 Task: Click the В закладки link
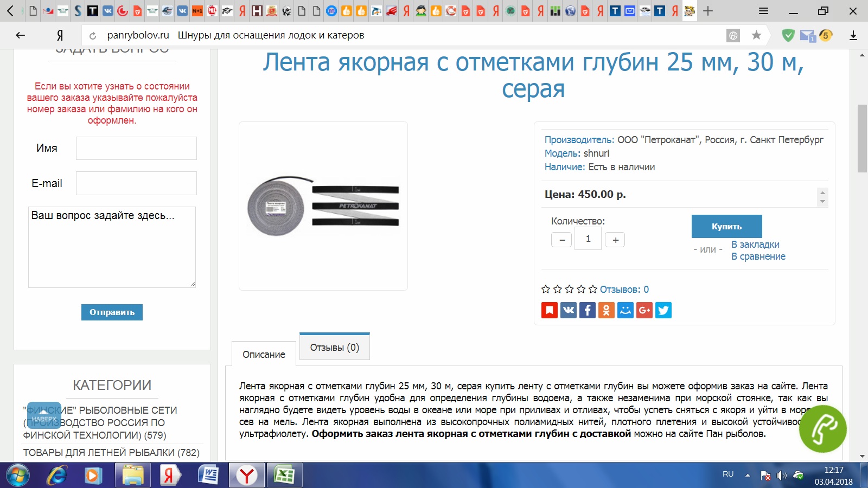[755, 245]
